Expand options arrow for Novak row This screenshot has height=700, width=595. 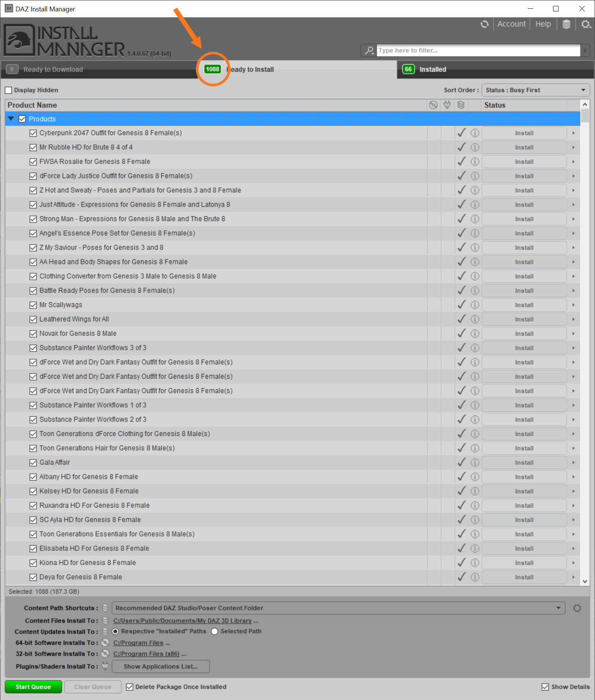(573, 333)
